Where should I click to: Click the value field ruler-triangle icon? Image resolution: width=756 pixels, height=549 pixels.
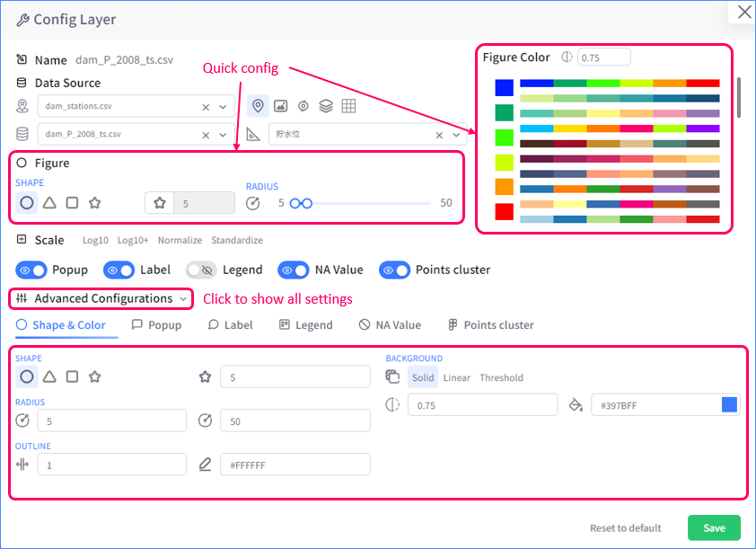click(253, 134)
